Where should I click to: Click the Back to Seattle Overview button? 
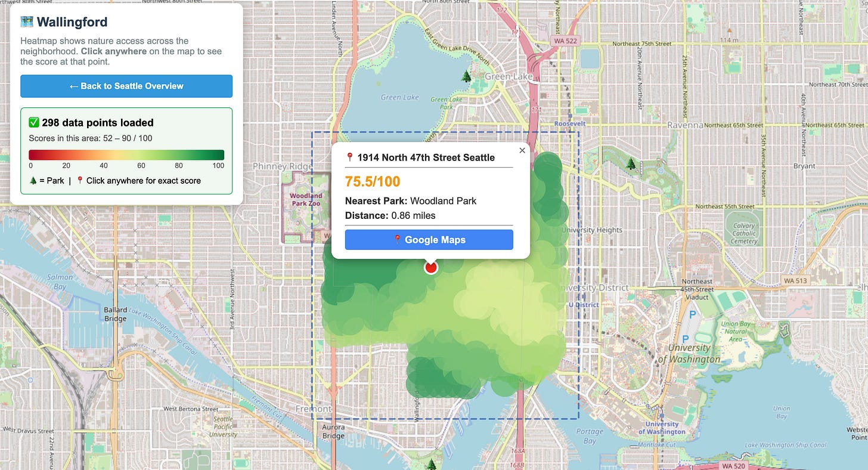coord(126,86)
